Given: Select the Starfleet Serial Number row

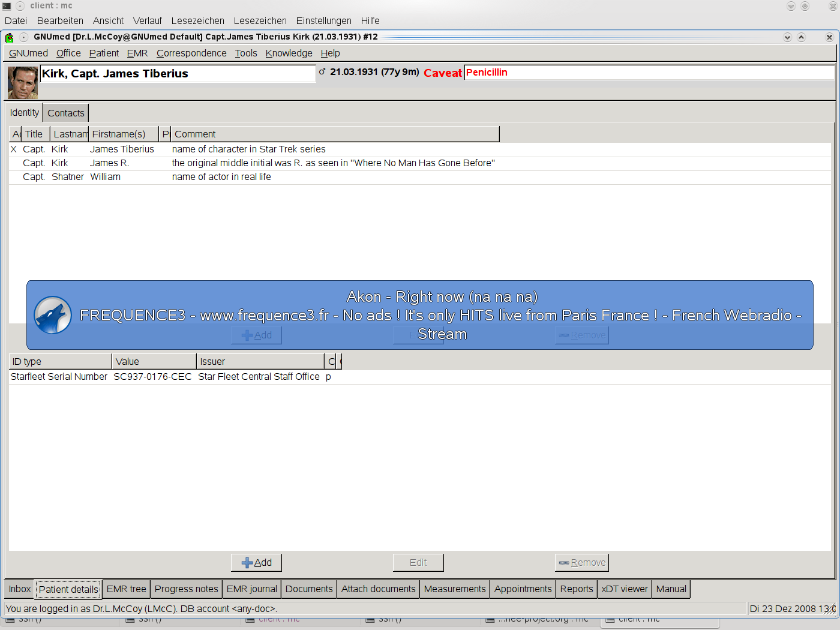Looking at the screenshot, I should pos(420,376).
